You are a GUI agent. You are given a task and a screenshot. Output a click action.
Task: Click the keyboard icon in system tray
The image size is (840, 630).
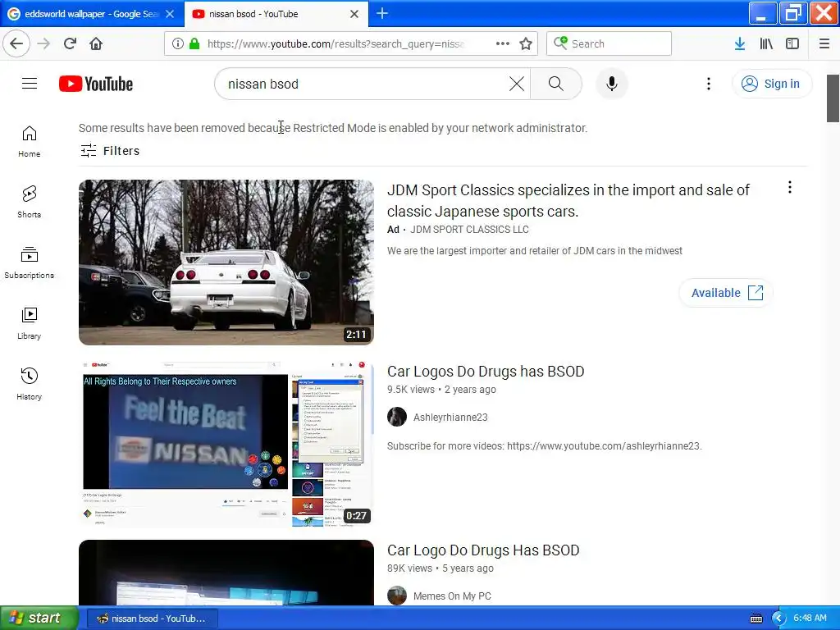pos(756,619)
